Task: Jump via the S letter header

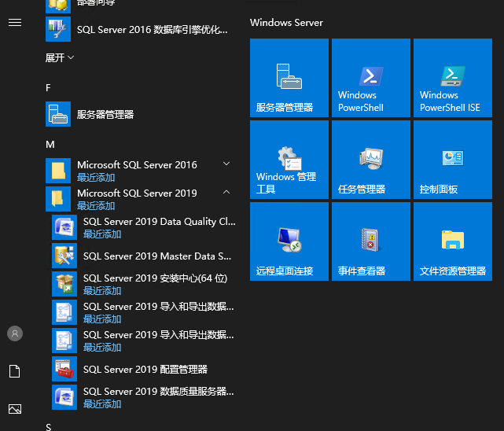Action: click(48, 427)
